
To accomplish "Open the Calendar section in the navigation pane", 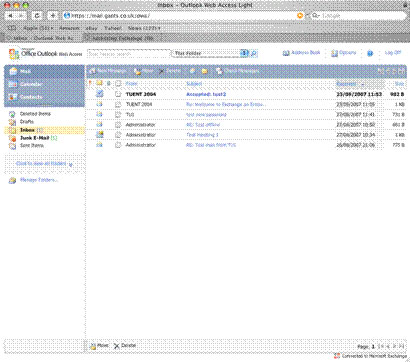I will coord(44,84).
